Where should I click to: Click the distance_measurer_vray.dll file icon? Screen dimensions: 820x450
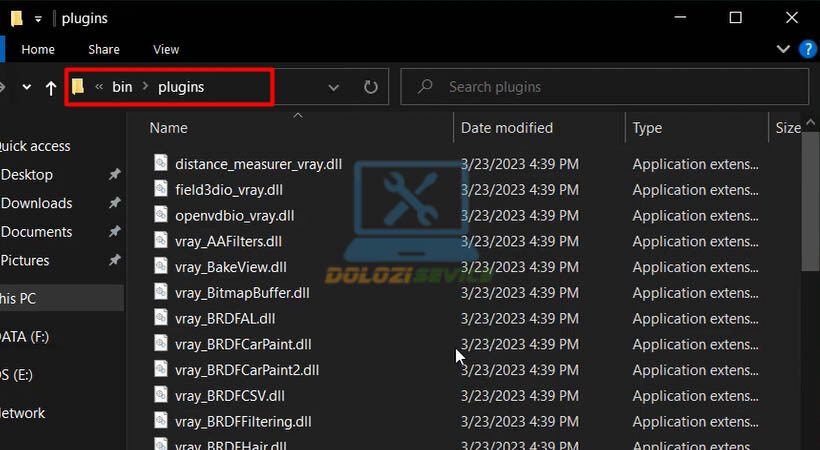click(161, 163)
